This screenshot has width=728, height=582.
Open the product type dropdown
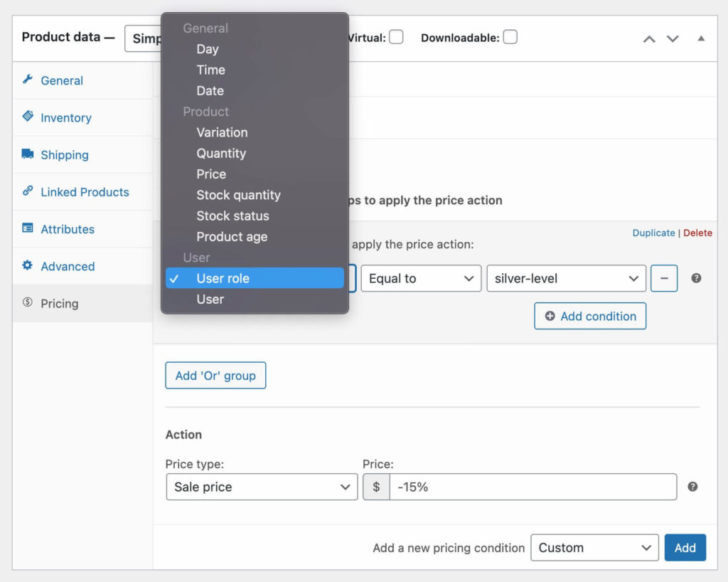pos(143,38)
